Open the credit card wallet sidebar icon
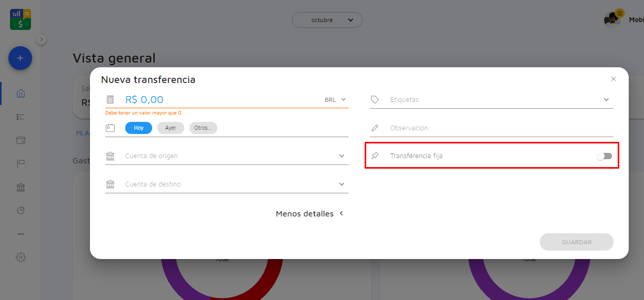The height and width of the screenshot is (300, 644). coord(21,140)
